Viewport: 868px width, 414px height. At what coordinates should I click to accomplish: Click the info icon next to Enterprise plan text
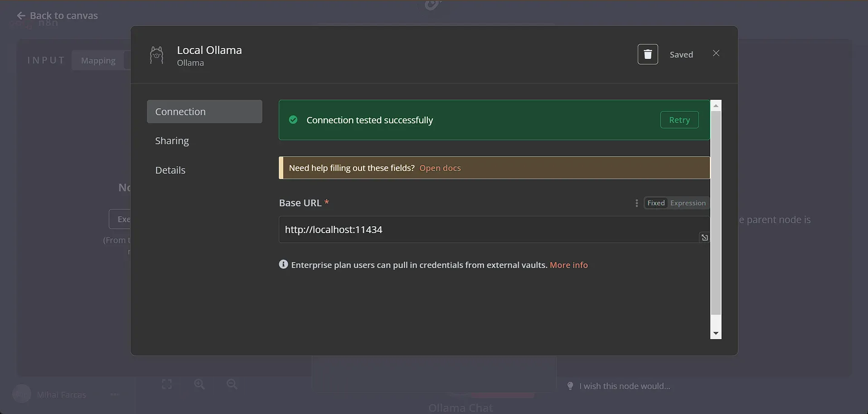tap(283, 264)
